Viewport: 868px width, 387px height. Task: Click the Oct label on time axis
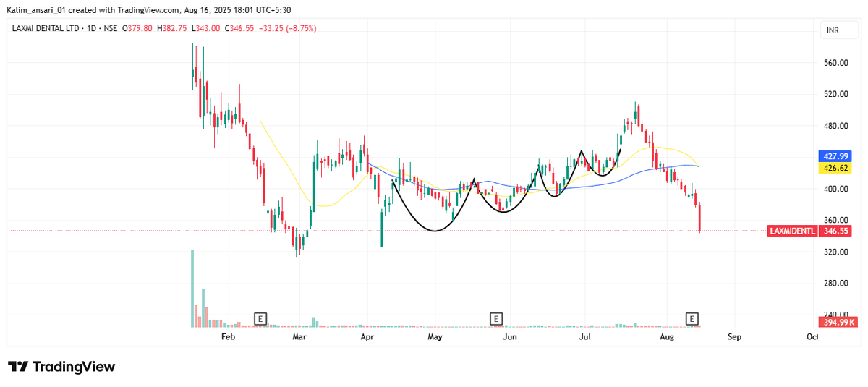(812, 337)
